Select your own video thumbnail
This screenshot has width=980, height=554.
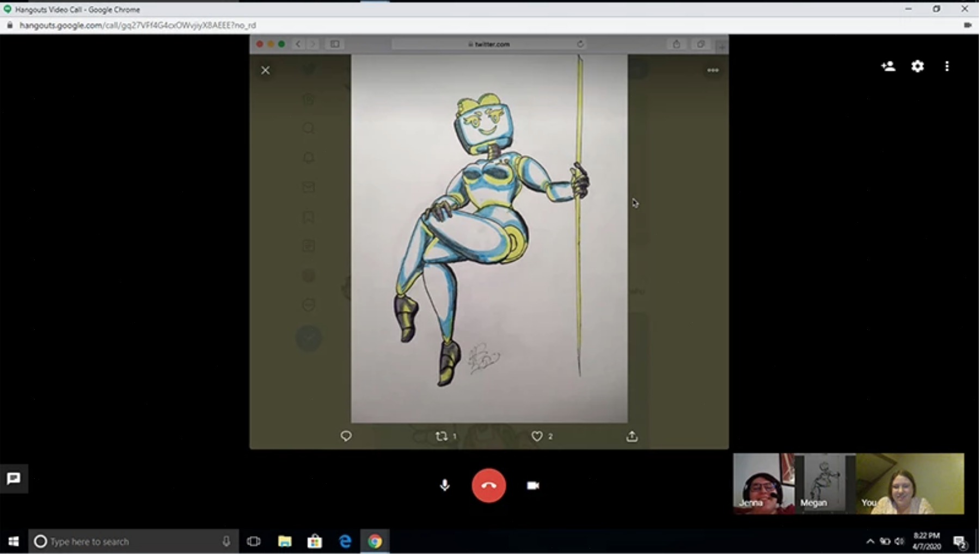(910, 483)
